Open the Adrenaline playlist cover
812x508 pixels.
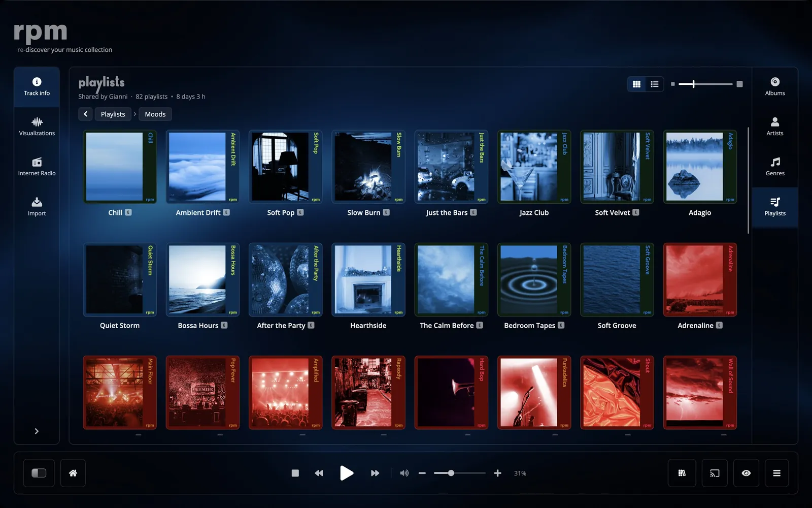coord(700,279)
